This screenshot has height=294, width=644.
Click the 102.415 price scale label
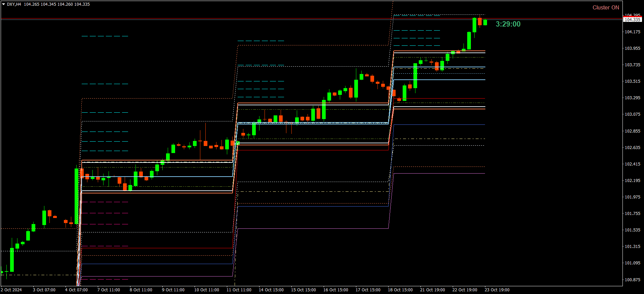pyautogui.click(x=632, y=164)
